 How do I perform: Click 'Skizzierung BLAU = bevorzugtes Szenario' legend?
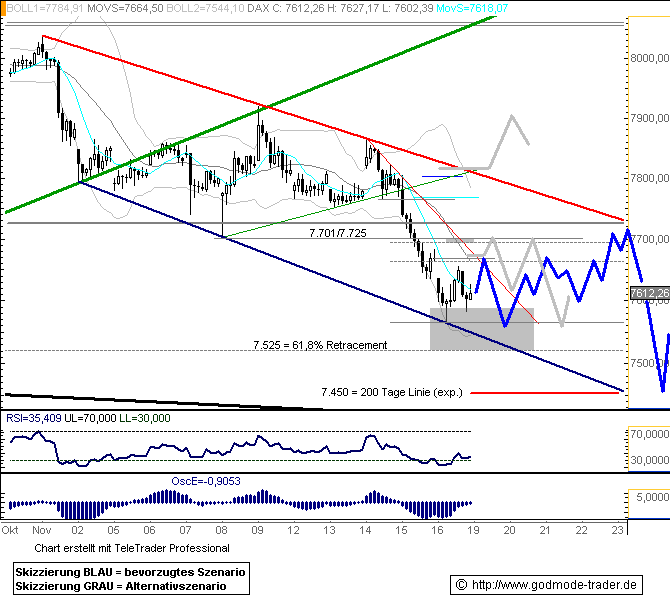pos(130,572)
